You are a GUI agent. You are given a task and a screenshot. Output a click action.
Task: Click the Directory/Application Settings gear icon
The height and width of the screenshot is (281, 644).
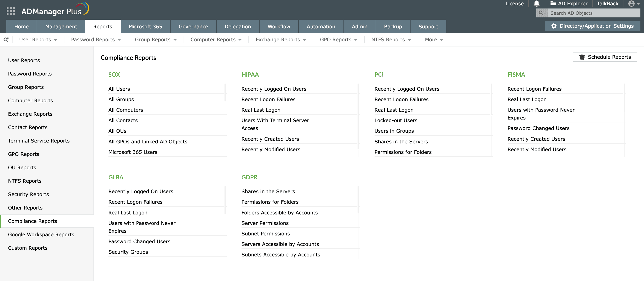pyautogui.click(x=554, y=26)
